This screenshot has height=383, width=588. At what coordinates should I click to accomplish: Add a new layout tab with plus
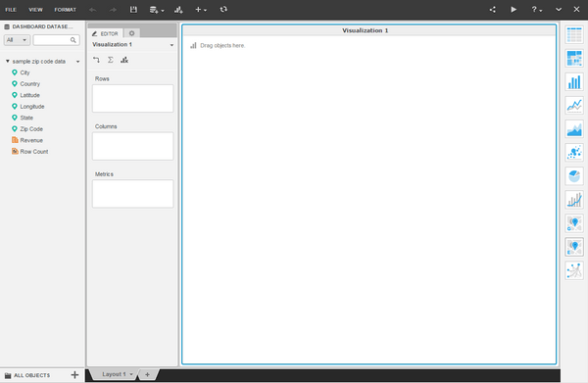(147, 374)
